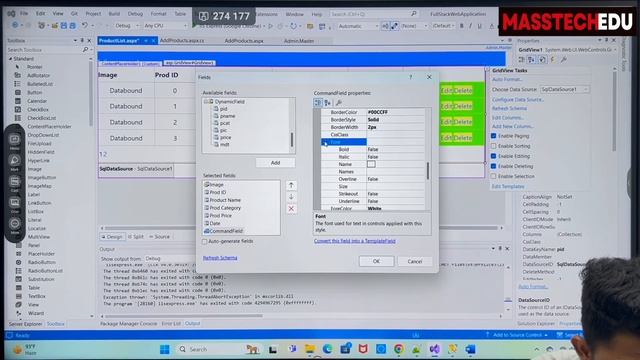Click the Bold icon in the formatting toolbar
640x360 pixels.
462,26
